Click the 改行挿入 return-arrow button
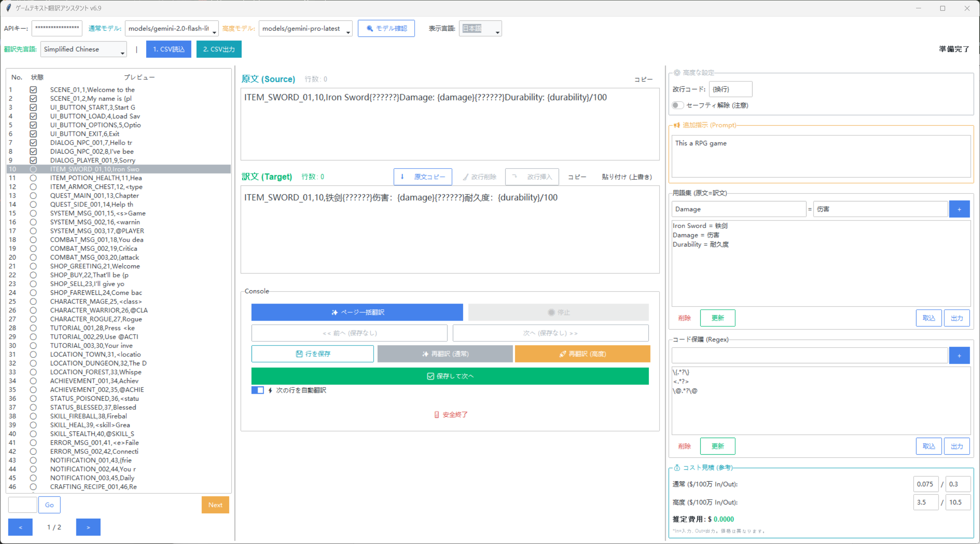Screen dimensions: 980x544 [532, 176]
